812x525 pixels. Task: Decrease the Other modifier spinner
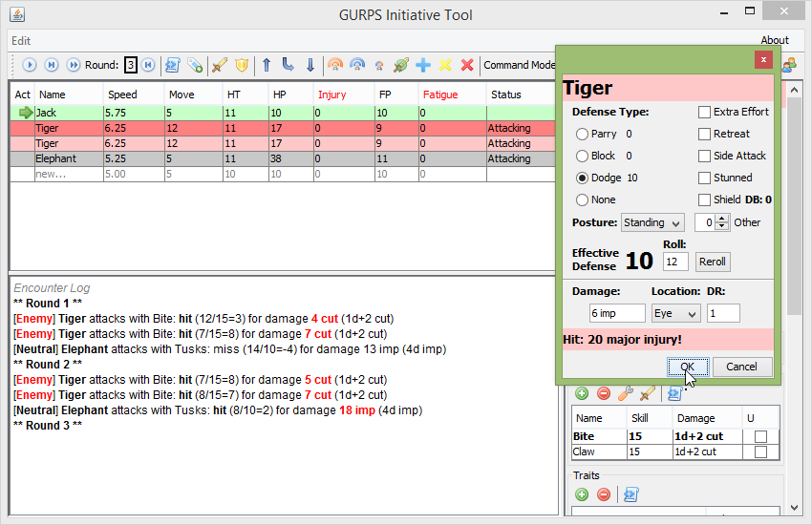[x=722, y=227]
